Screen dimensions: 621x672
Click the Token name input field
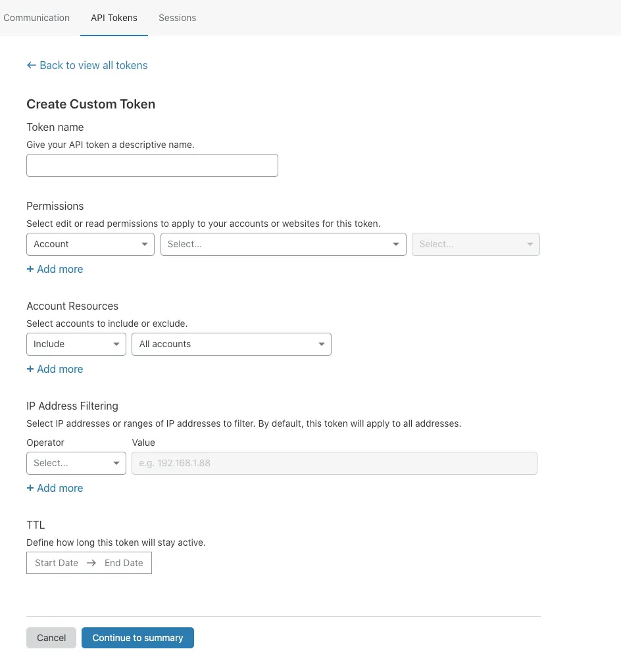152,165
